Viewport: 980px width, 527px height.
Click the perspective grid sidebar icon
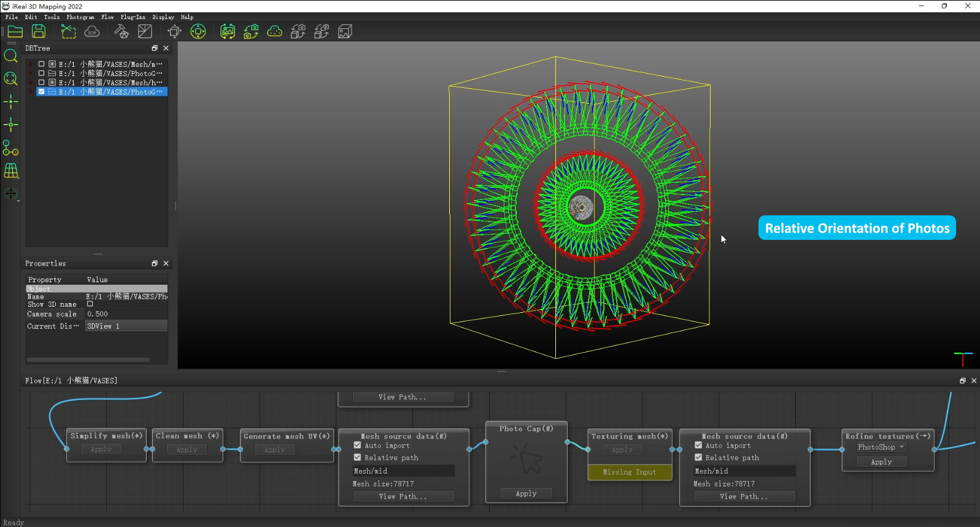coord(11,171)
